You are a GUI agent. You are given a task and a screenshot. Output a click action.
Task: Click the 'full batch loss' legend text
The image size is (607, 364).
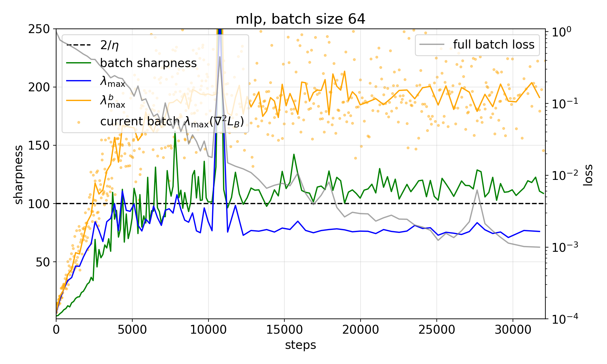point(493,45)
